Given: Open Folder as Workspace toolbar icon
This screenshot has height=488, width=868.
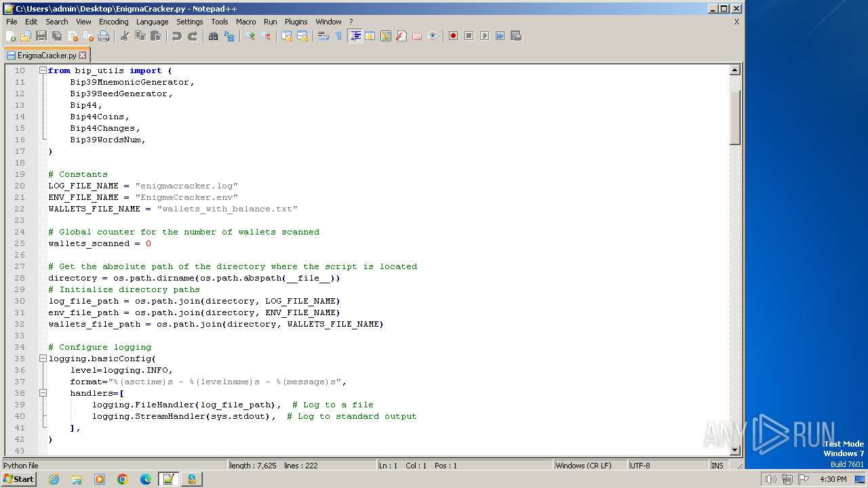Looking at the screenshot, I should pos(417,36).
